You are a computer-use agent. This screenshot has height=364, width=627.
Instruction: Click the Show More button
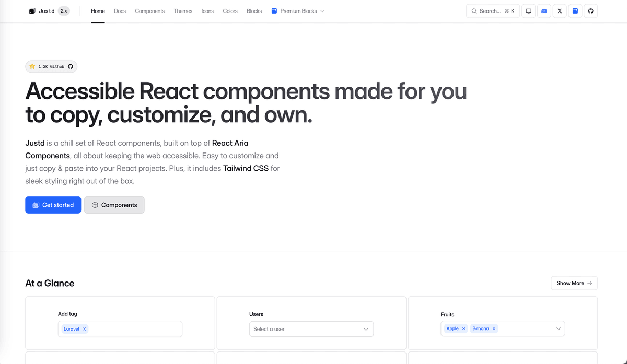(574, 283)
